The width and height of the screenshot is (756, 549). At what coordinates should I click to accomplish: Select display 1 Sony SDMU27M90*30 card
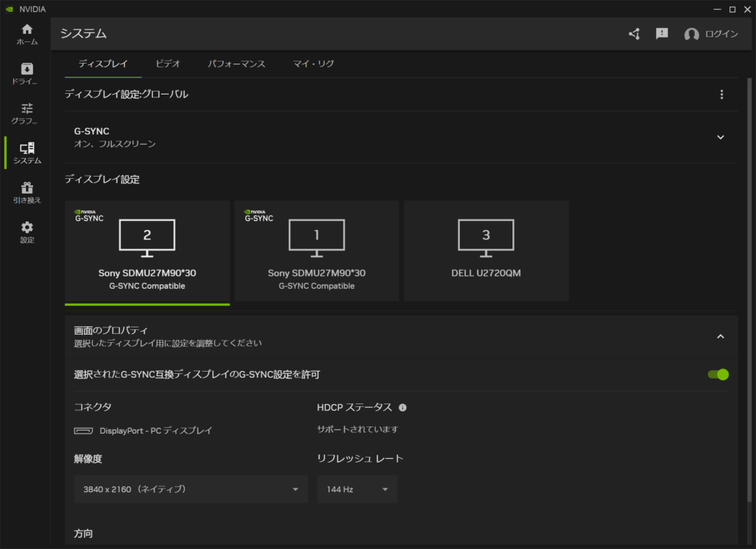pyautogui.click(x=317, y=251)
